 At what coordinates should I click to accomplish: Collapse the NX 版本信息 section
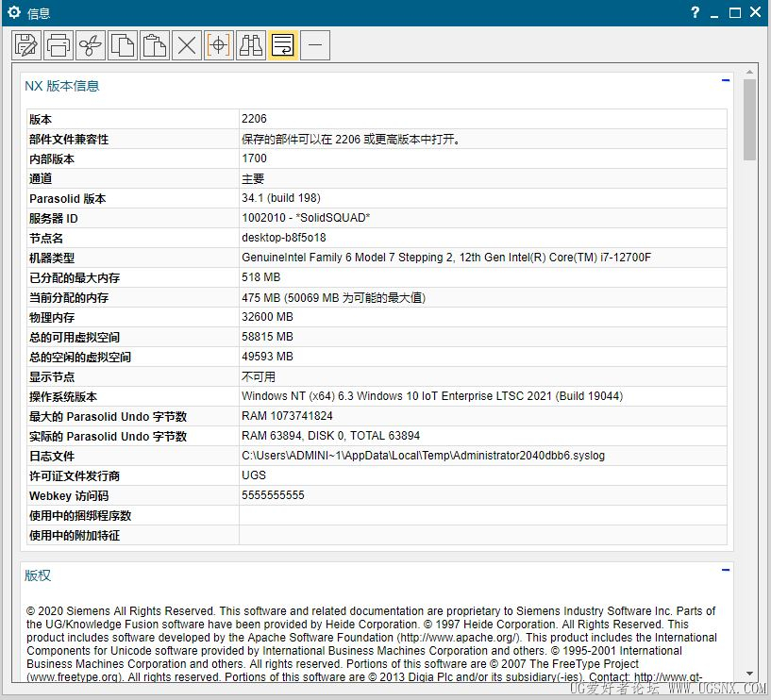[726, 80]
